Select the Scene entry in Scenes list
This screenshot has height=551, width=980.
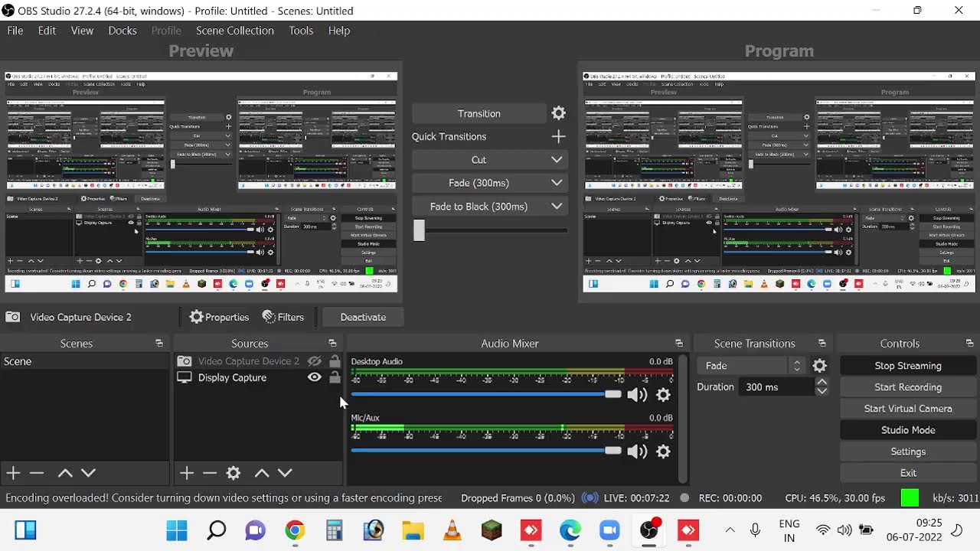(x=84, y=361)
